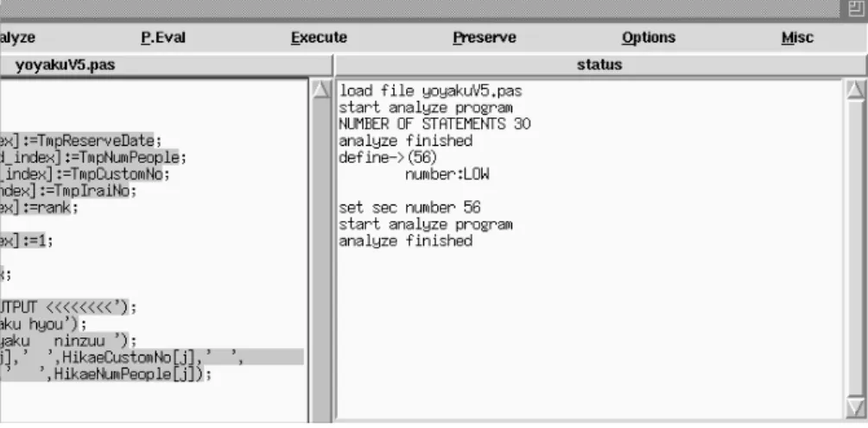The width and height of the screenshot is (868, 428).
Task: Open the Misc menu
Action: [797, 38]
